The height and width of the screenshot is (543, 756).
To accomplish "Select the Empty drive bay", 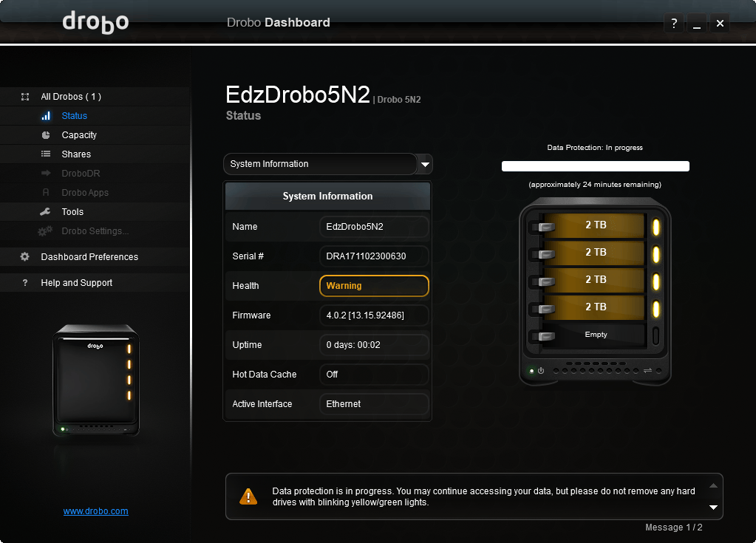I will pyautogui.click(x=596, y=335).
